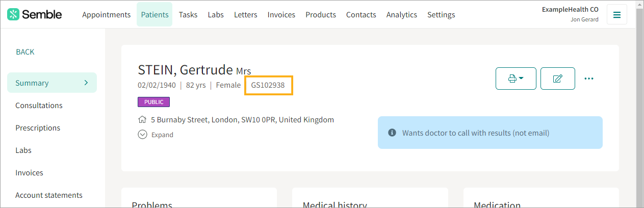Open Analytics in the navigation bar
The width and height of the screenshot is (644, 208).
click(x=402, y=15)
